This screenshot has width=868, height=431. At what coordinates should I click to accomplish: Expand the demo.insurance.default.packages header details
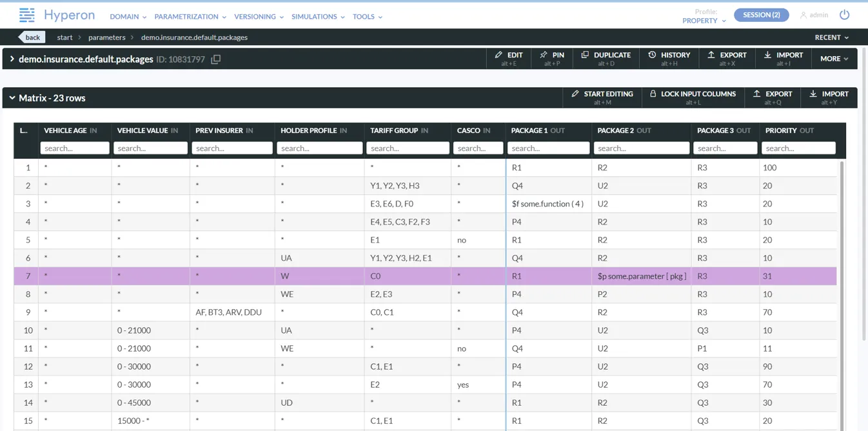coord(12,59)
